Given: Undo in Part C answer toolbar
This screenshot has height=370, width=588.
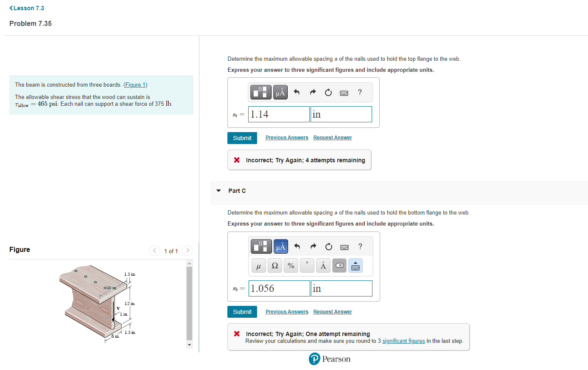Looking at the screenshot, I should point(297,246).
